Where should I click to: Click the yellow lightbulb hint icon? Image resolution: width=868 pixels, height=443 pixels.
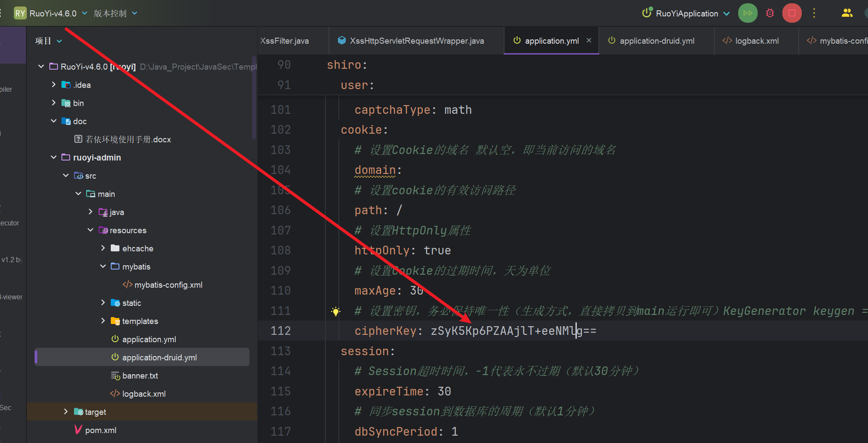click(x=335, y=311)
